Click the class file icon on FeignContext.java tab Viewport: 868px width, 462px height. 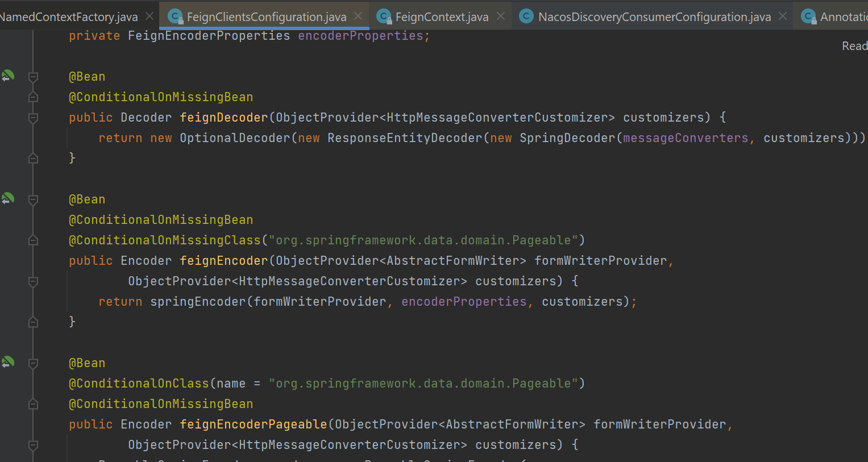pos(384,16)
